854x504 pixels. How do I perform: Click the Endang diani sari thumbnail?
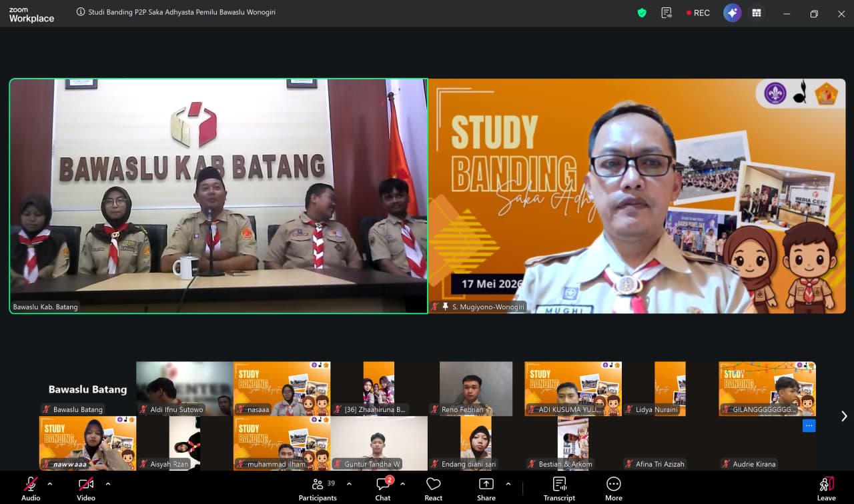(x=476, y=443)
